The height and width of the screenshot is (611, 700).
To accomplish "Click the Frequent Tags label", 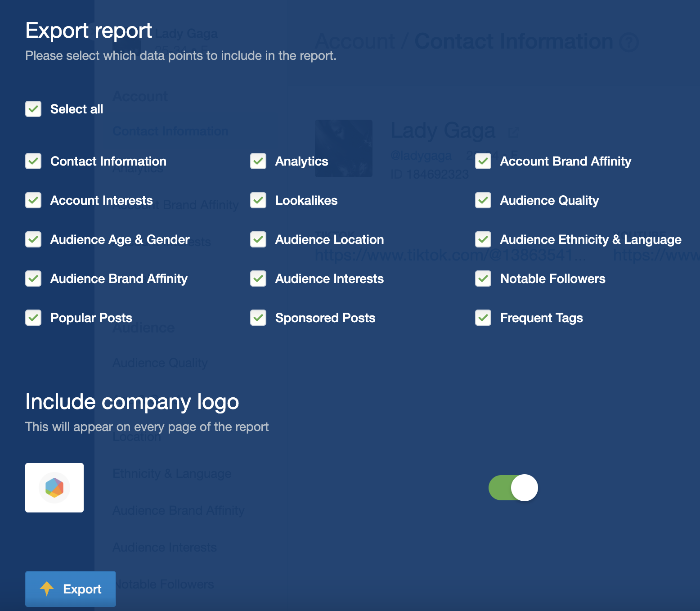I will [x=542, y=318].
